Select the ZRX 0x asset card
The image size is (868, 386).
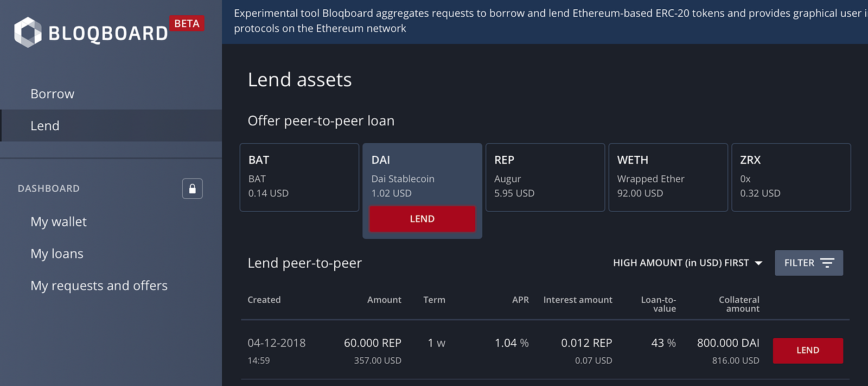790,177
